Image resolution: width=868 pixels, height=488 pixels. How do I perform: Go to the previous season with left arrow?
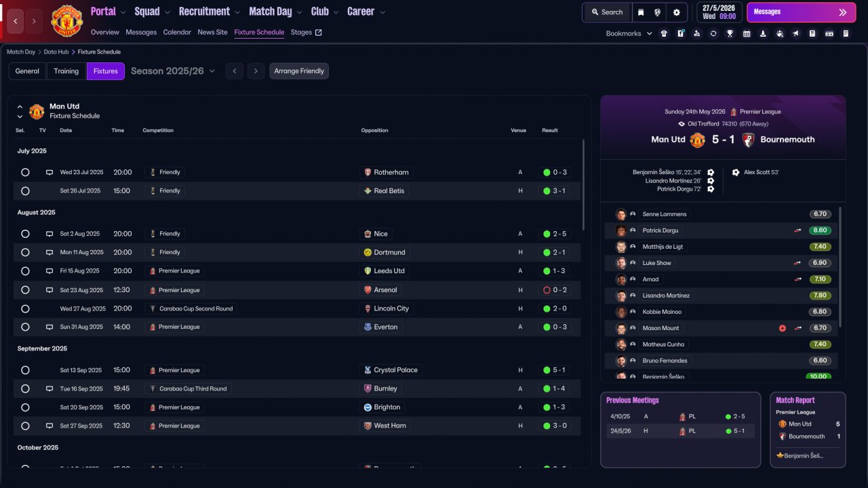235,71
